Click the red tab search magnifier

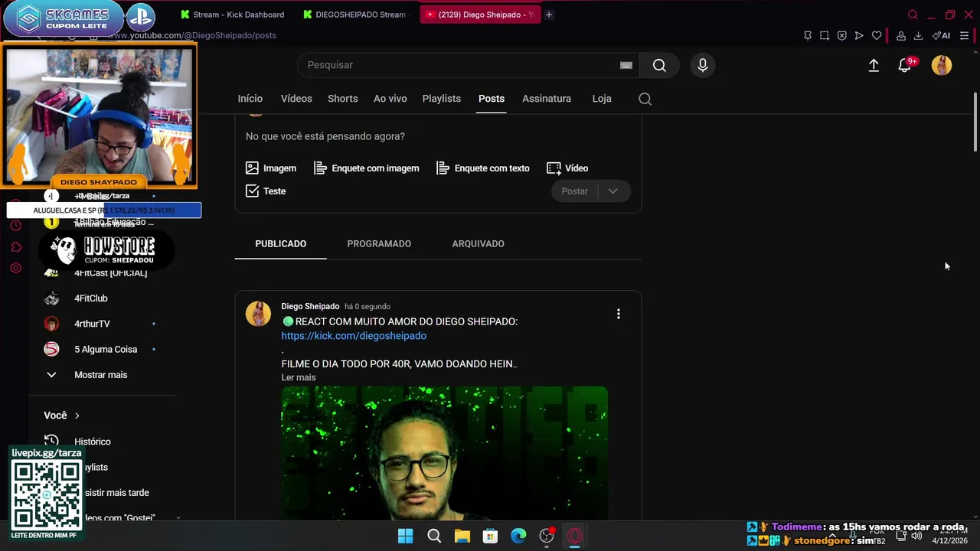pos(913,15)
